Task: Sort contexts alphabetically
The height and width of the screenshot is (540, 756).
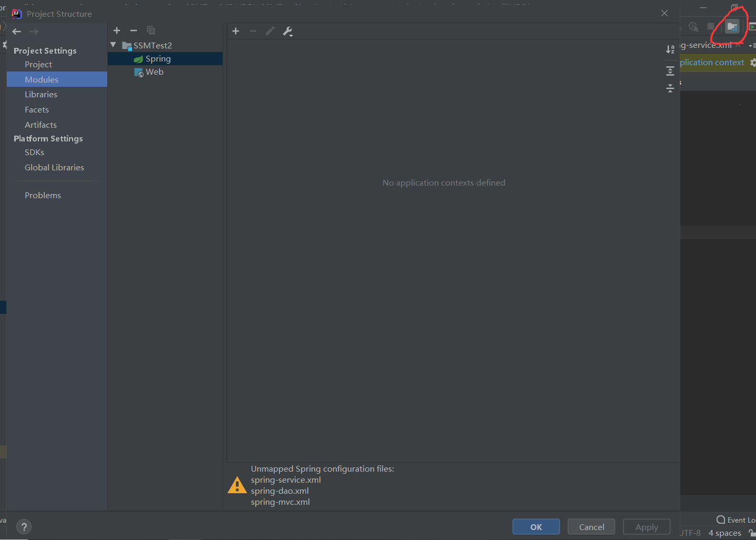Action: tap(670, 49)
